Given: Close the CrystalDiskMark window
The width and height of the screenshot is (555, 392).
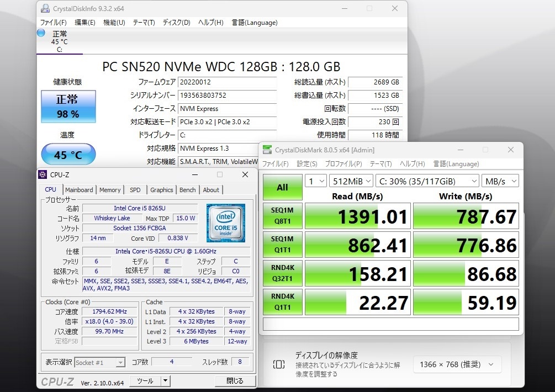Looking at the screenshot, I should pyautogui.click(x=511, y=150).
